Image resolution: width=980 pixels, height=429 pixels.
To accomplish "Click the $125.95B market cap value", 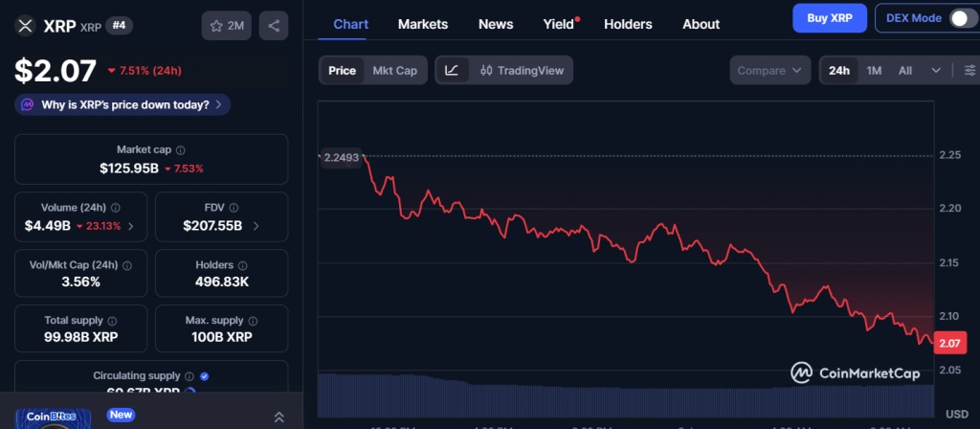I will click(x=129, y=169).
